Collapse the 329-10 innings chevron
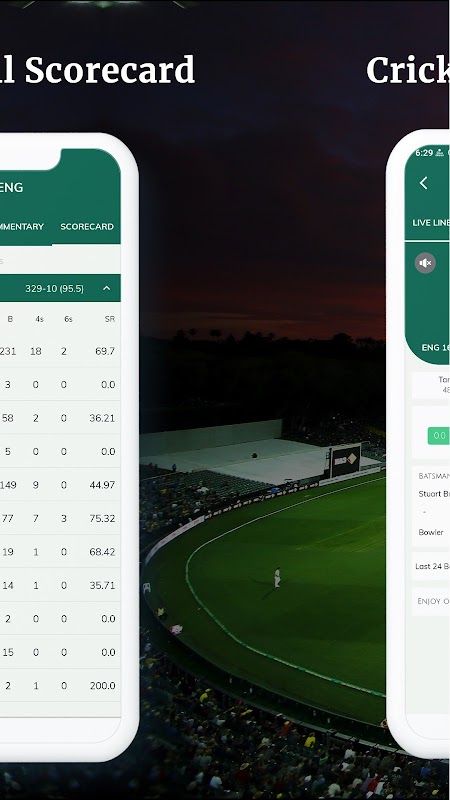Viewport: 450px width, 800px height. pos(107,288)
